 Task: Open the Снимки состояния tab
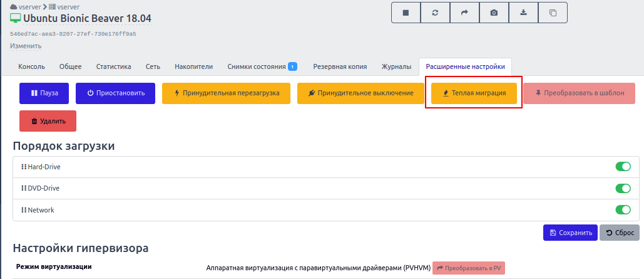(x=262, y=66)
